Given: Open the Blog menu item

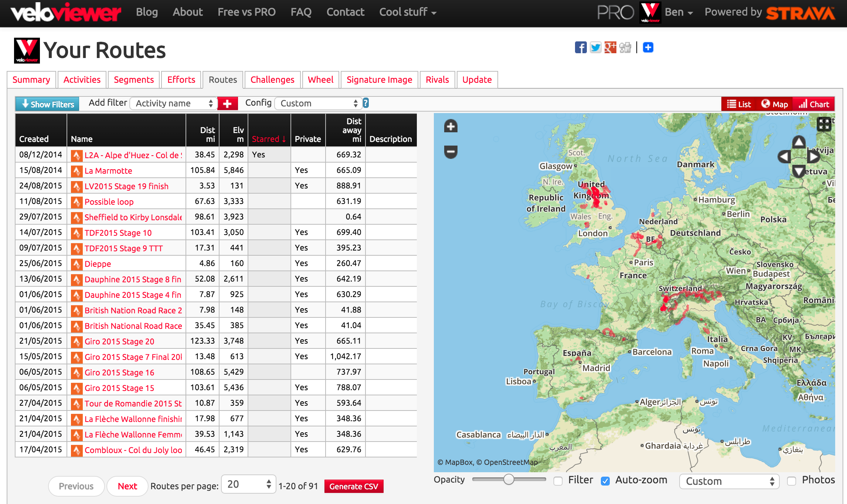Looking at the screenshot, I should [147, 12].
